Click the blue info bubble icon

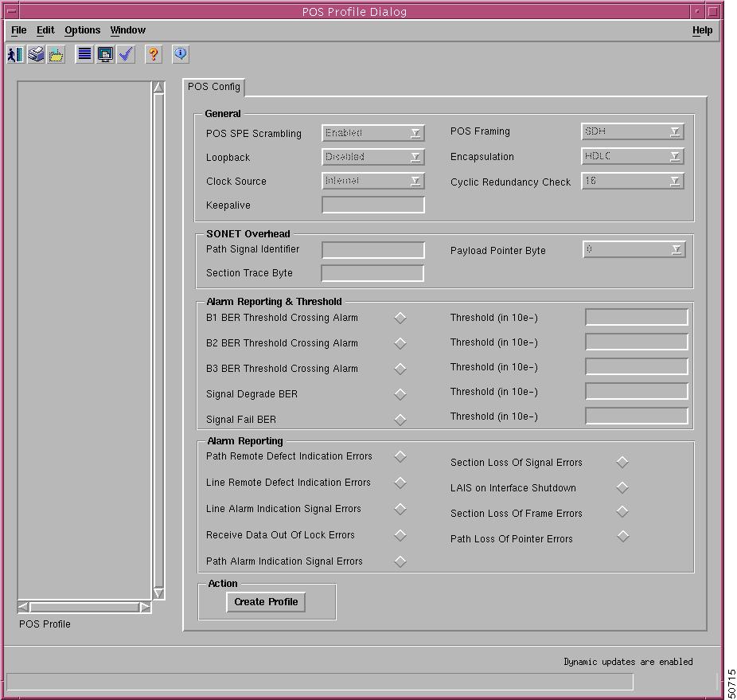[x=181, y=54]
